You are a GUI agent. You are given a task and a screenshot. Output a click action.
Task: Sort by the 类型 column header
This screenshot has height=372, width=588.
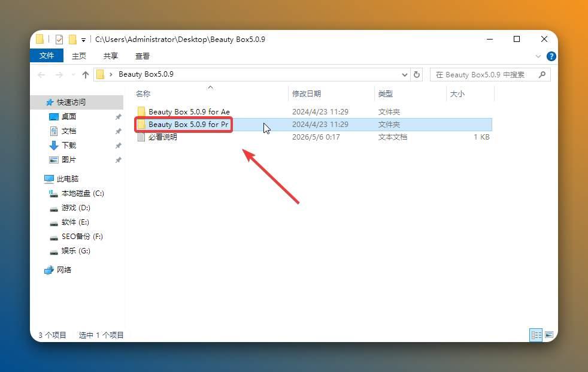(x=385, y=94)
